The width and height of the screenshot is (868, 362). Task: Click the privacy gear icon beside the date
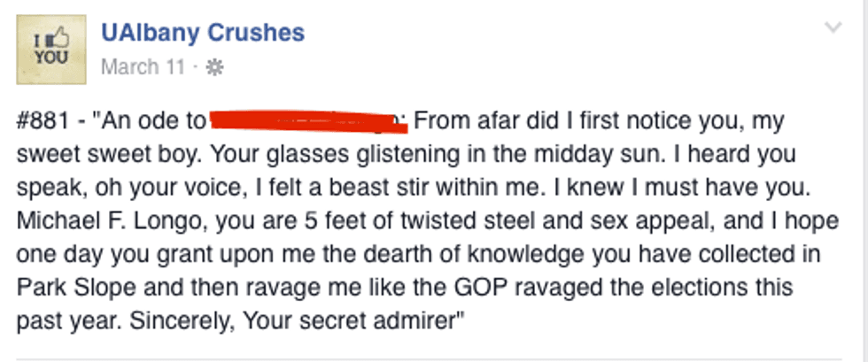click(x=213, y=68)
